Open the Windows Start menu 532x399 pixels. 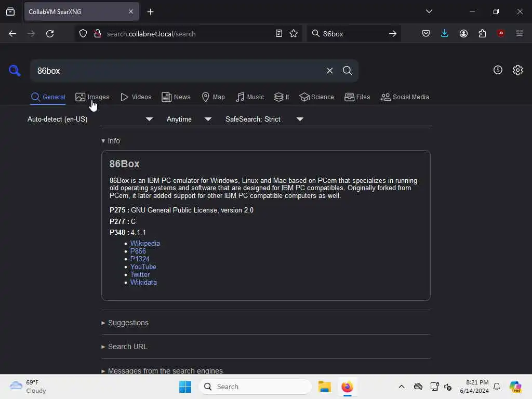point(185,387)
